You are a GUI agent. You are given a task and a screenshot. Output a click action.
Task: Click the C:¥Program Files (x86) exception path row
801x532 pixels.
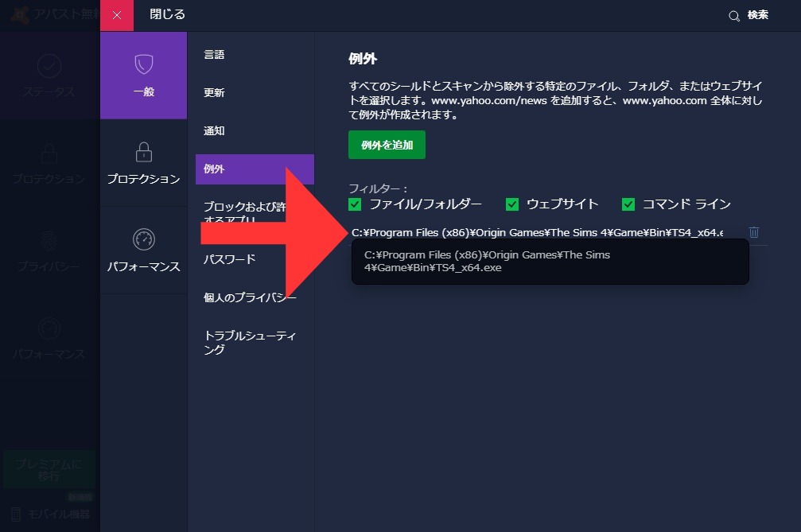(x=537, y=232)
